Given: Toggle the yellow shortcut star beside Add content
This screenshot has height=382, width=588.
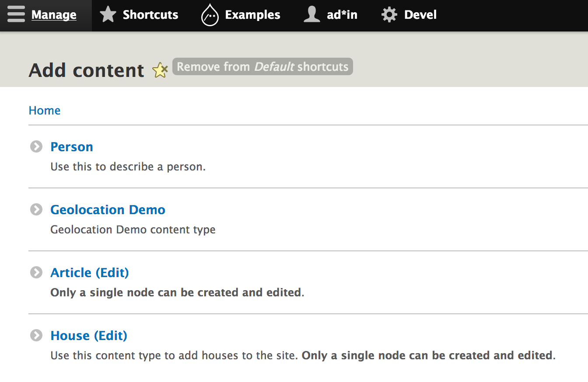Looking at the screenshot, I should click(160, 70).
